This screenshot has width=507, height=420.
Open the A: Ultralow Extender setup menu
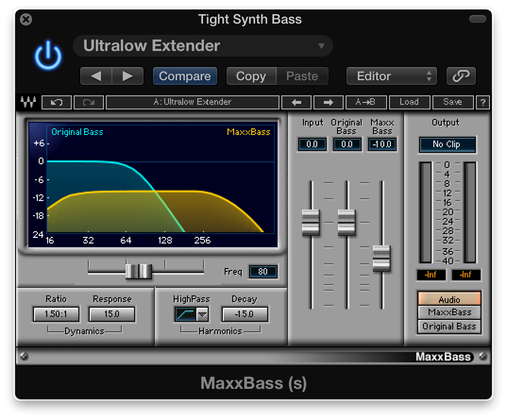(x=193, y=102)
